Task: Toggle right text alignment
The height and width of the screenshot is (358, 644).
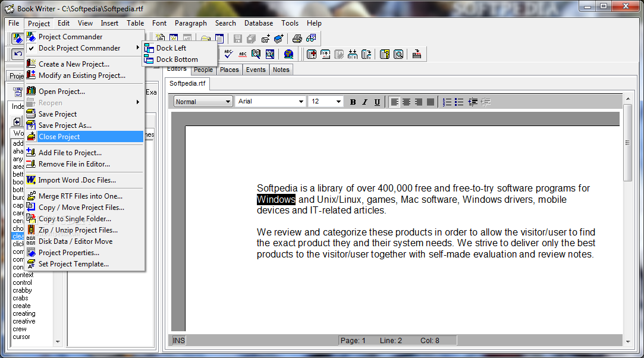Action: click(419, 102)
